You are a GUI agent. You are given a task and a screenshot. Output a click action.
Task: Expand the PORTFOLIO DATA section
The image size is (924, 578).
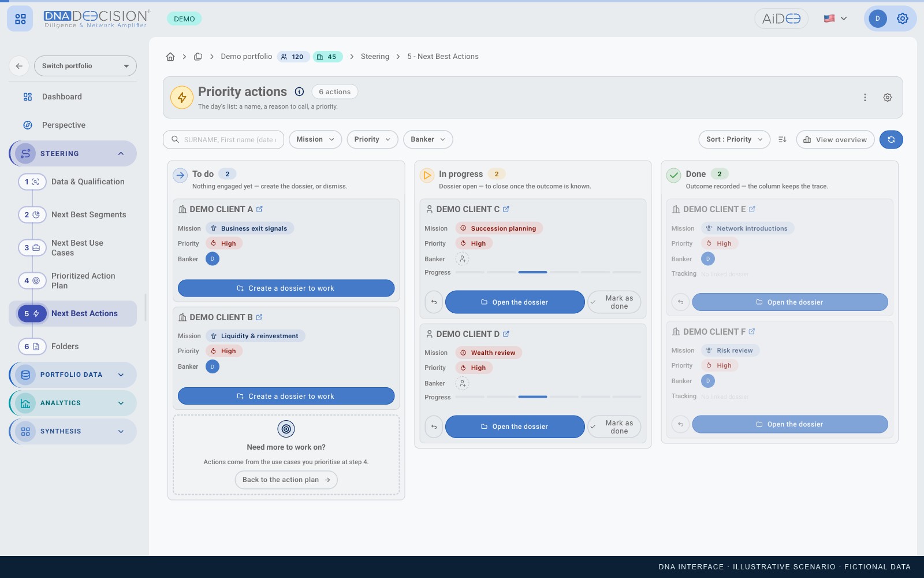click(73, 375)
